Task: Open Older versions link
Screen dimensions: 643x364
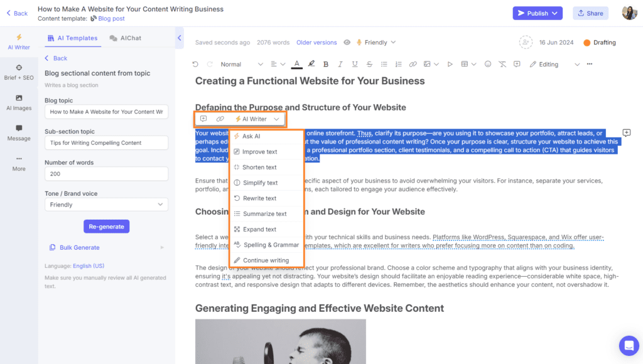Action: [316, 43]
